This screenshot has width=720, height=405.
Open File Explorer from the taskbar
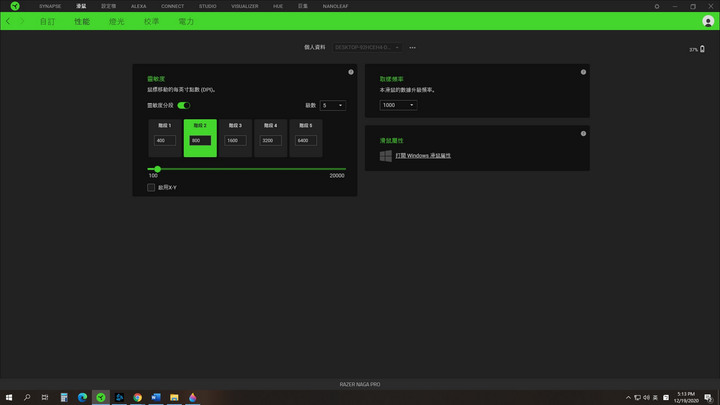[174, 397]
